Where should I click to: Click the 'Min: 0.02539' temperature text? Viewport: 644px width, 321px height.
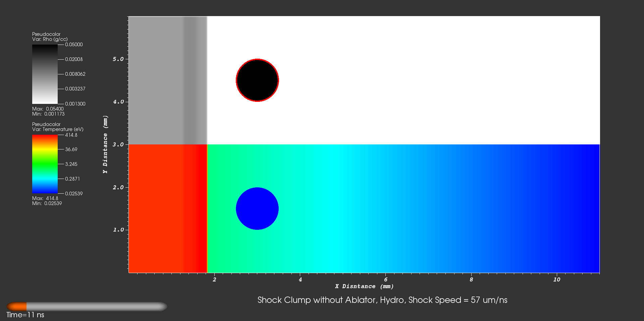tap(47, 203)
